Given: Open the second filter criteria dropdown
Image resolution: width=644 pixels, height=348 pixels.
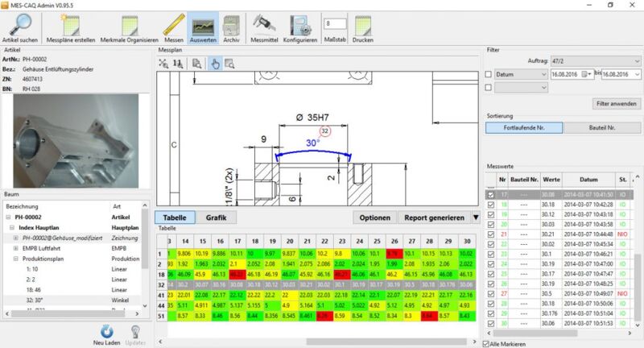Looking at the screenshot, I should click(521, 88).
